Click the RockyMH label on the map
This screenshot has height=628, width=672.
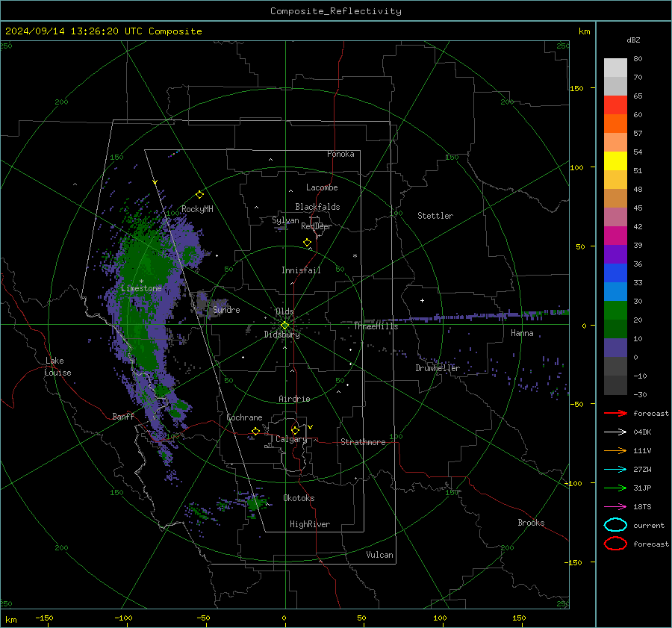(x=197, y=209)
